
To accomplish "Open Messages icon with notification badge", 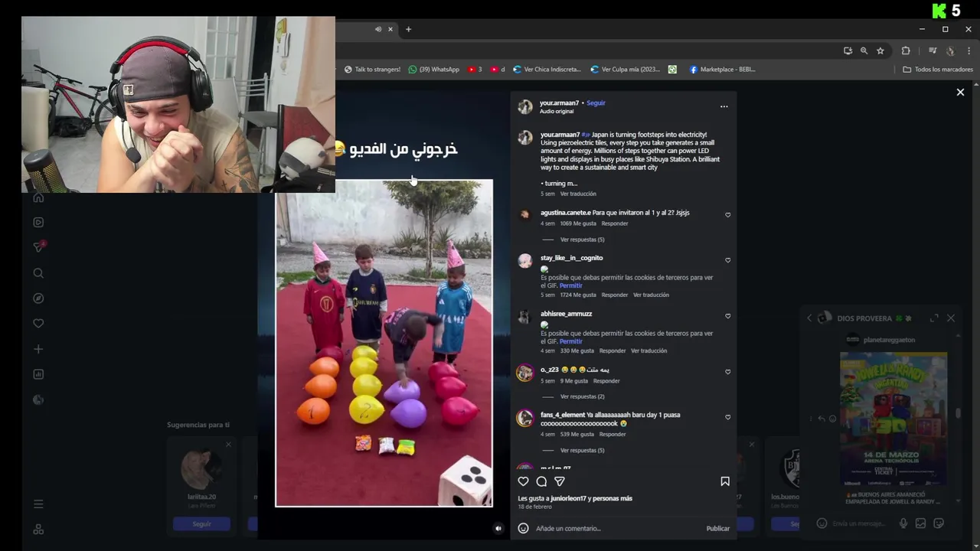I will coord(38,246).
